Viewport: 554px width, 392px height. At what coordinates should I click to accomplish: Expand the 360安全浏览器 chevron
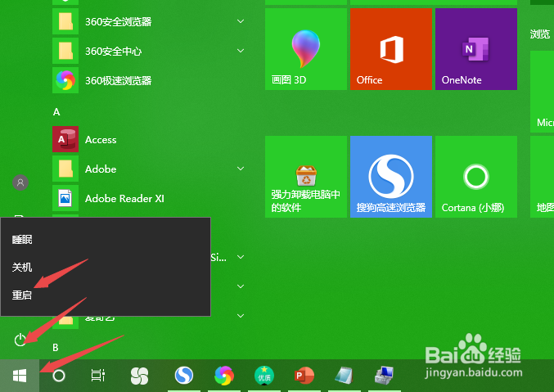pyautogui.click(x=241, y=21)
